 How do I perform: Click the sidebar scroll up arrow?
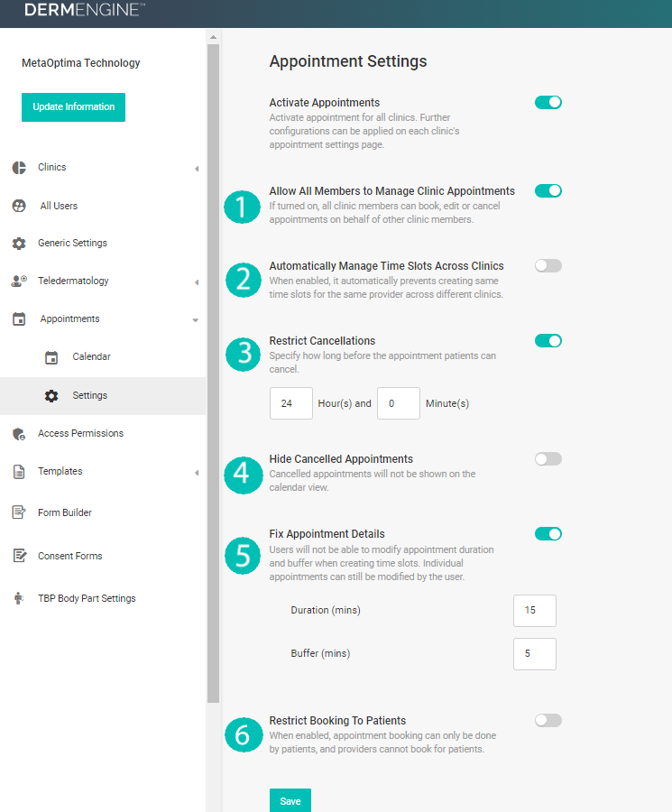click(213, 37)
